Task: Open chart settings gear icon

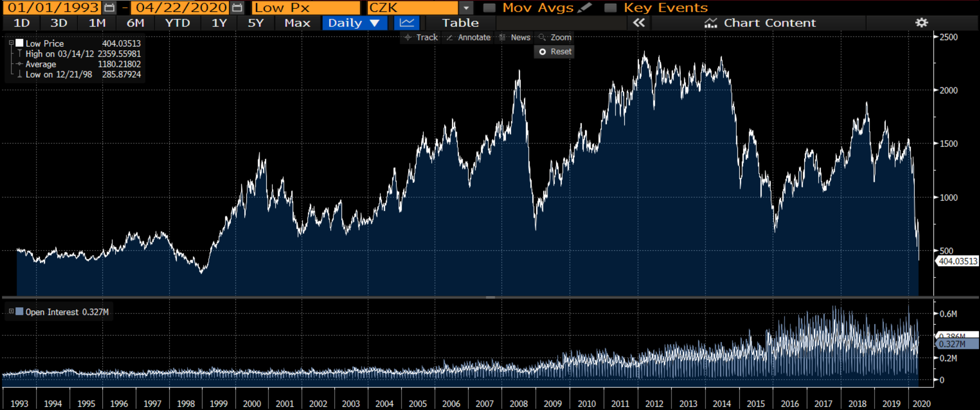Action: (x=921, y=23)
